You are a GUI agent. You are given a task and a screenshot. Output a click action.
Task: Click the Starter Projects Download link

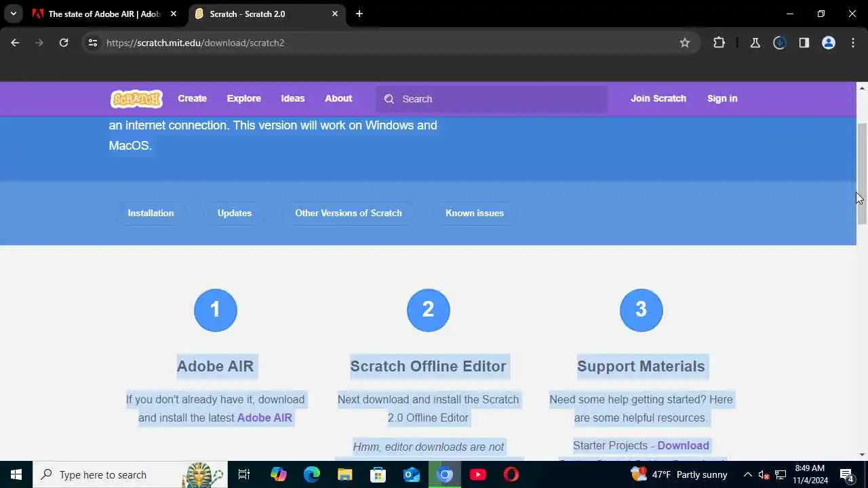pos(683,445)
